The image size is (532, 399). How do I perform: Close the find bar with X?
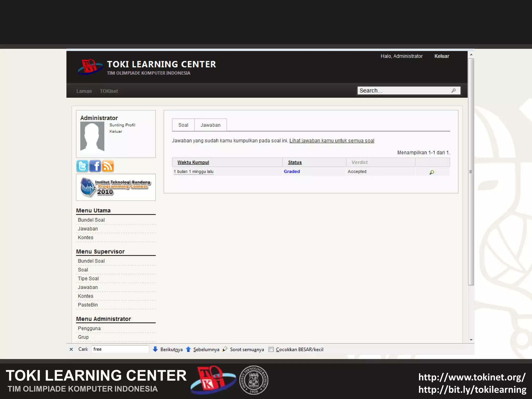pyautogui.click(x=71, y=349)
